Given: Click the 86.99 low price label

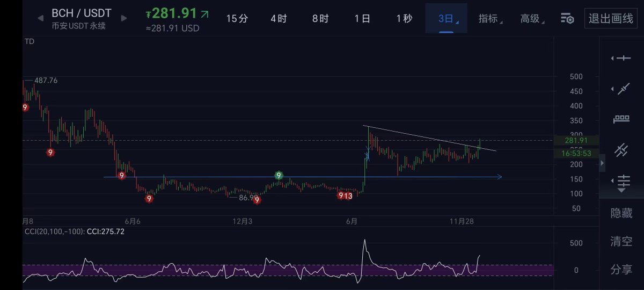Looking at the screenshot, I should point(248,198).
